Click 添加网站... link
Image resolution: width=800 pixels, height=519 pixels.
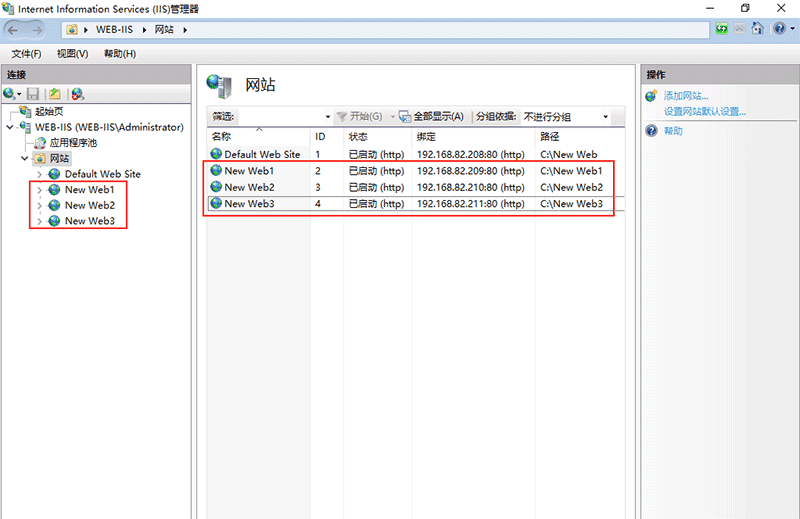point(686,96)
